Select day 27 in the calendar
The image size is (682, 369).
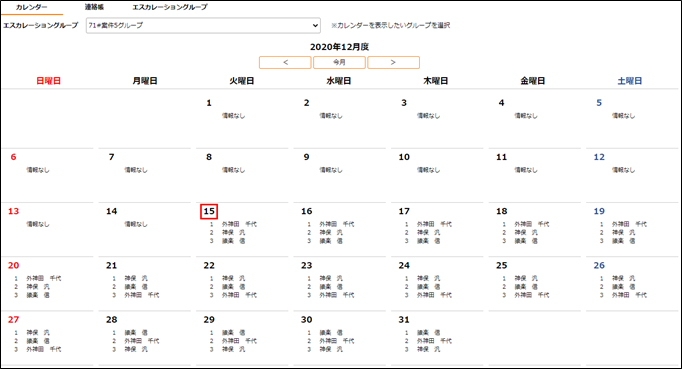pyautogui.click(x=13, y=319)
